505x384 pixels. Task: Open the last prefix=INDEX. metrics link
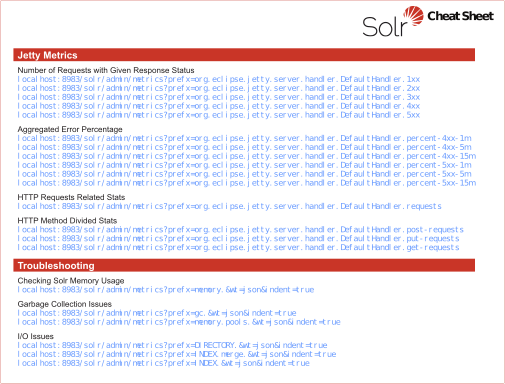(x=164, y=363)
